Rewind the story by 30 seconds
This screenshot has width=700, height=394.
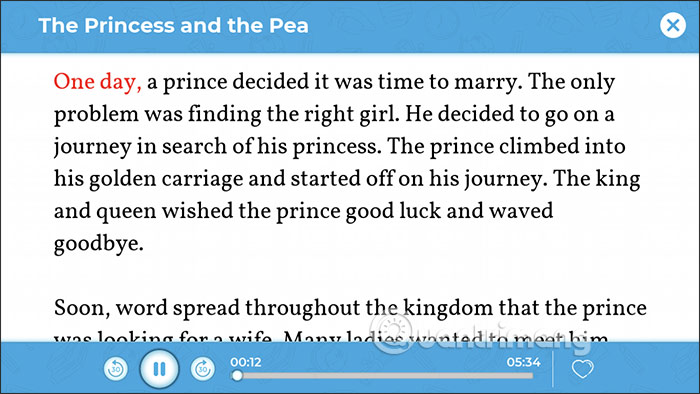(116, 369)
